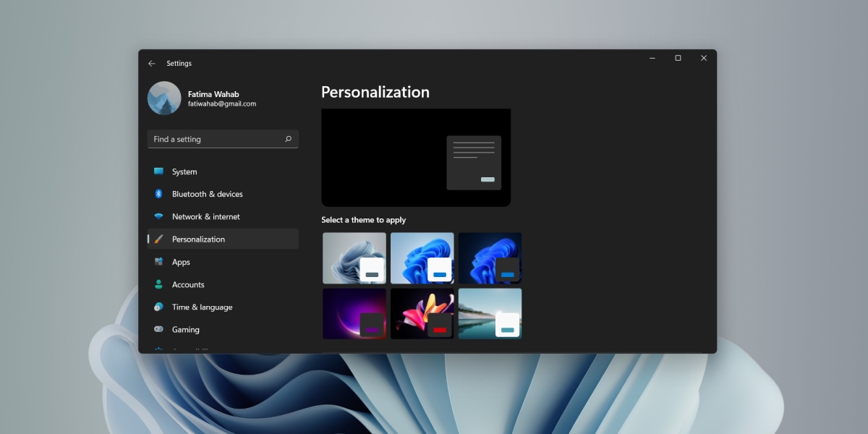Apply the lake landscape theme

(490, 314)
